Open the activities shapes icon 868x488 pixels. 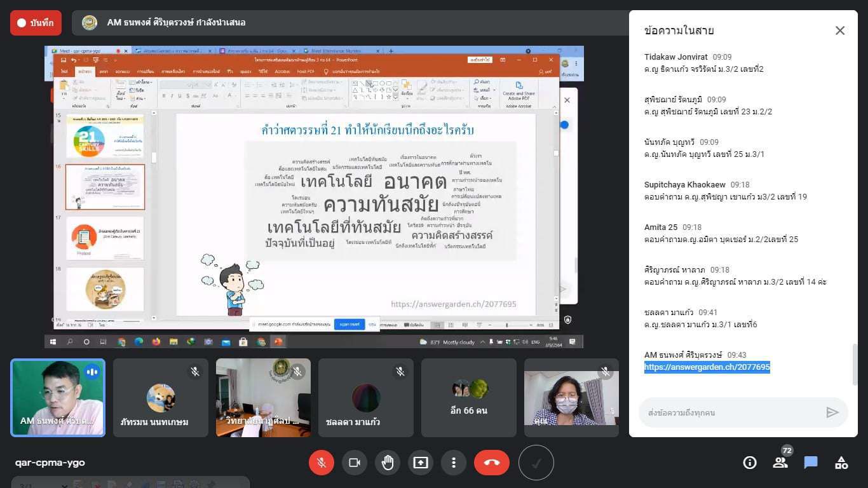coord(841,463)
